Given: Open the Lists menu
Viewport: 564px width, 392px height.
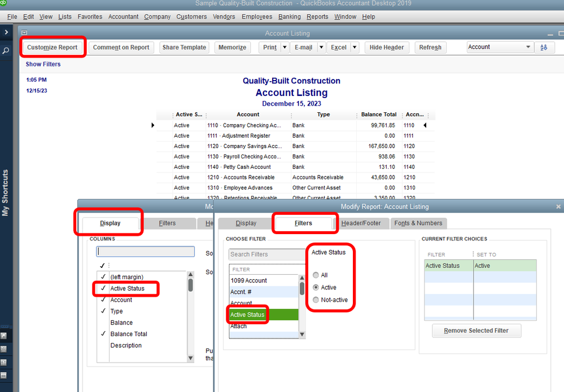Looking at the screenshot, I should coord(65,16).
